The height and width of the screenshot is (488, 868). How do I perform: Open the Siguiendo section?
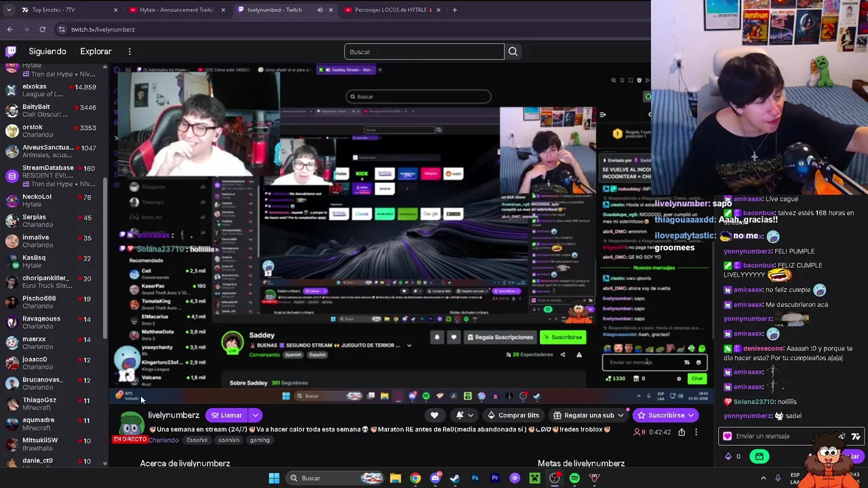point(47,52)
